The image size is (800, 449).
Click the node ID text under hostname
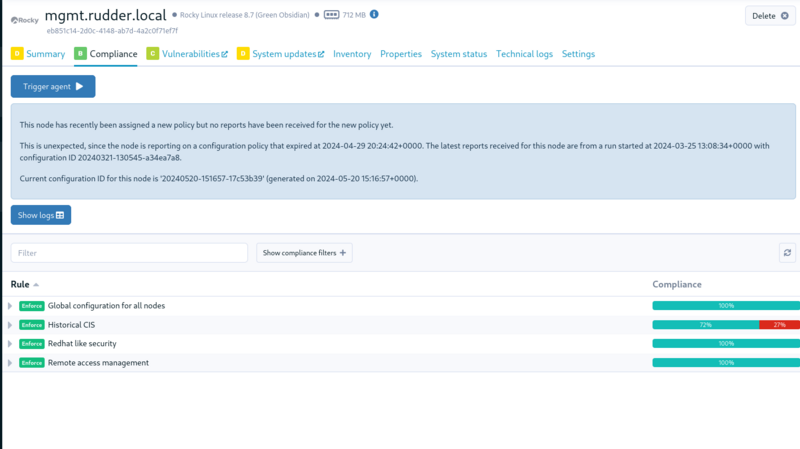[x=112, y=31]
